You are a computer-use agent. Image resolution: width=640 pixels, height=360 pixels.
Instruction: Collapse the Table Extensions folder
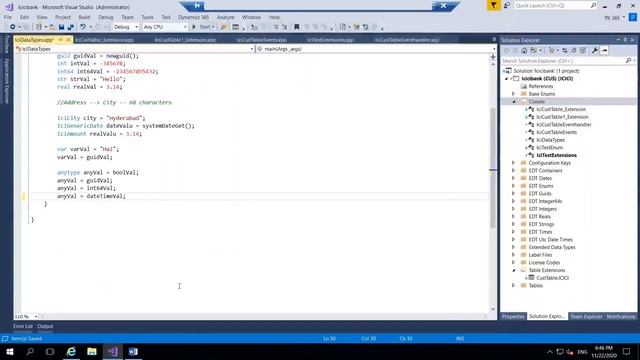click(513, 270)
